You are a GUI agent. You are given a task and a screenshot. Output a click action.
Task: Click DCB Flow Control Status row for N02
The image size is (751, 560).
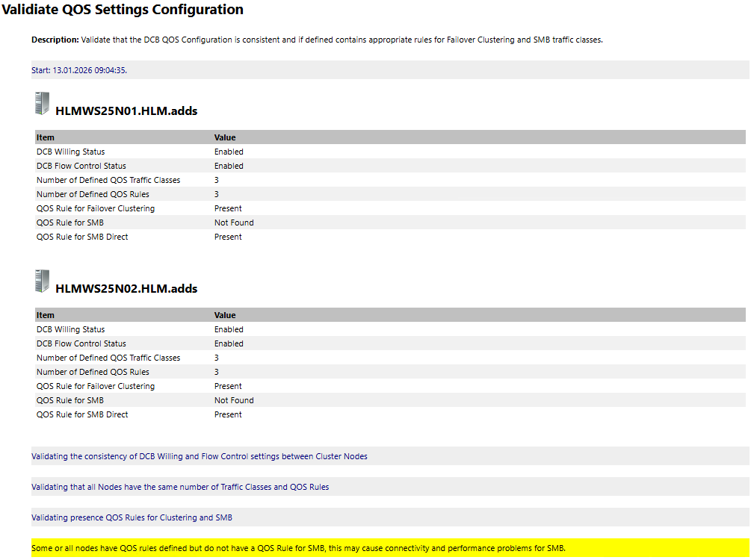81,343
